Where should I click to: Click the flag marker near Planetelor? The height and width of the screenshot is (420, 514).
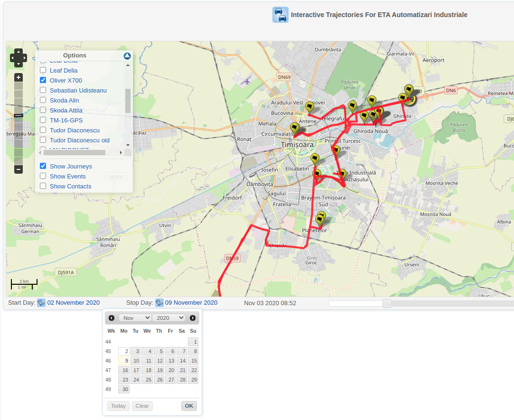tap(320, 219)
